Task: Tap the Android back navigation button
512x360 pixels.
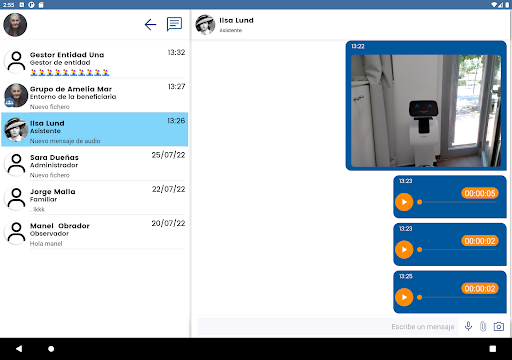Action: (x=19, y=349)
